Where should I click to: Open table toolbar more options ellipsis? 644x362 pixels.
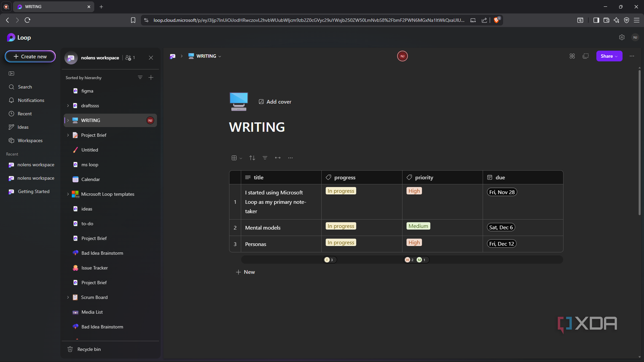291,158
